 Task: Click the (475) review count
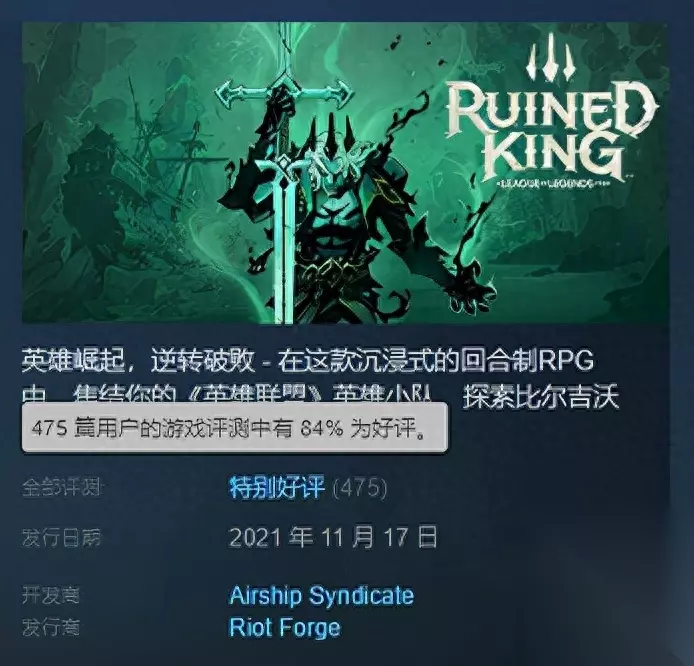pyautogui.click(x=360, y=488)
